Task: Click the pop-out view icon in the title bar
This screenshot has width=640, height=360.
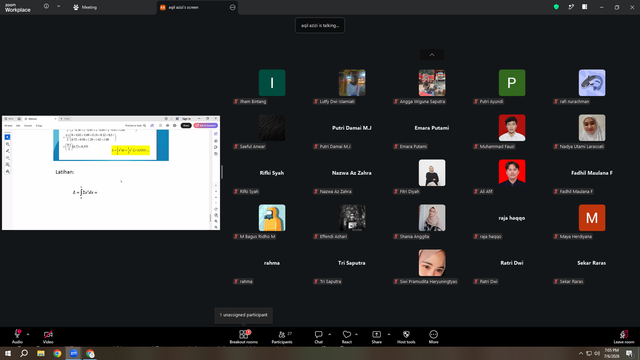Action: coord(571,7)
